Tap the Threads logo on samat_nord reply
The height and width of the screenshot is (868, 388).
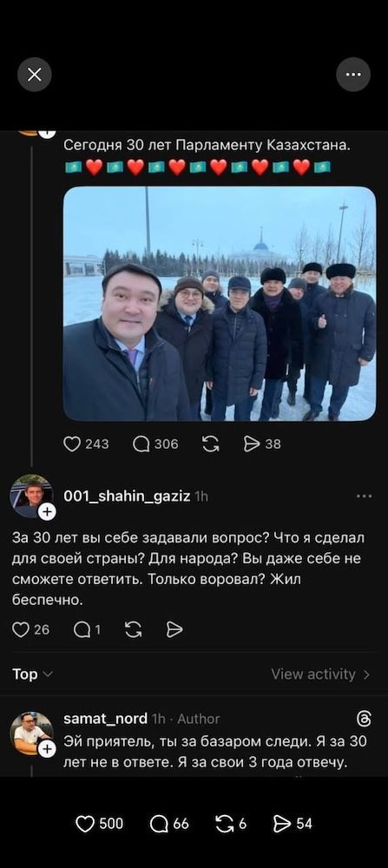click(x=365, y=719)
